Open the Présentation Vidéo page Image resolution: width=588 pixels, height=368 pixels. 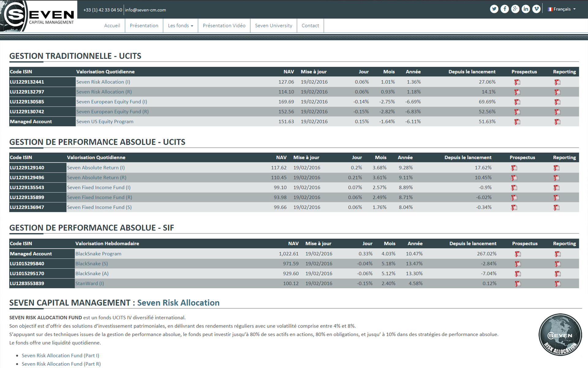click(224, 25)
